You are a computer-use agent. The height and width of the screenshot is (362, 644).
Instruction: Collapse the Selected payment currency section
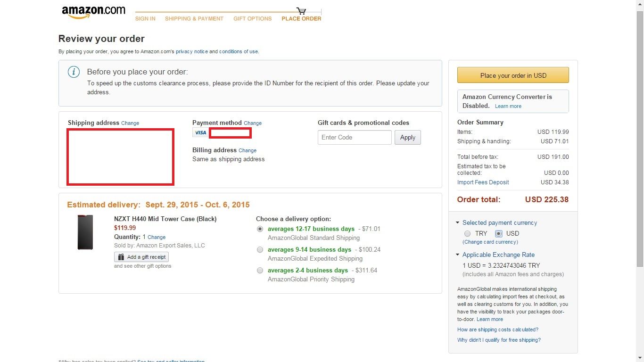(457, 223)
